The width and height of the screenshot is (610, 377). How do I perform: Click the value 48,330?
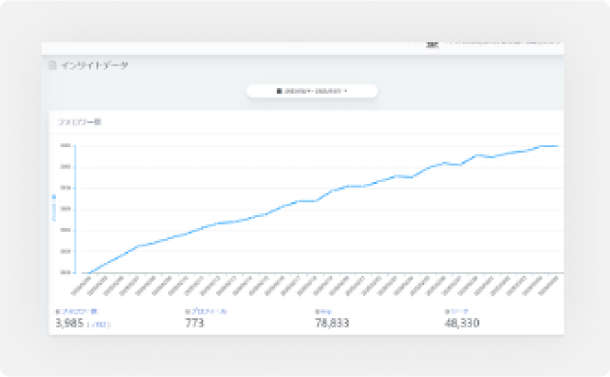tap(462, 323)
